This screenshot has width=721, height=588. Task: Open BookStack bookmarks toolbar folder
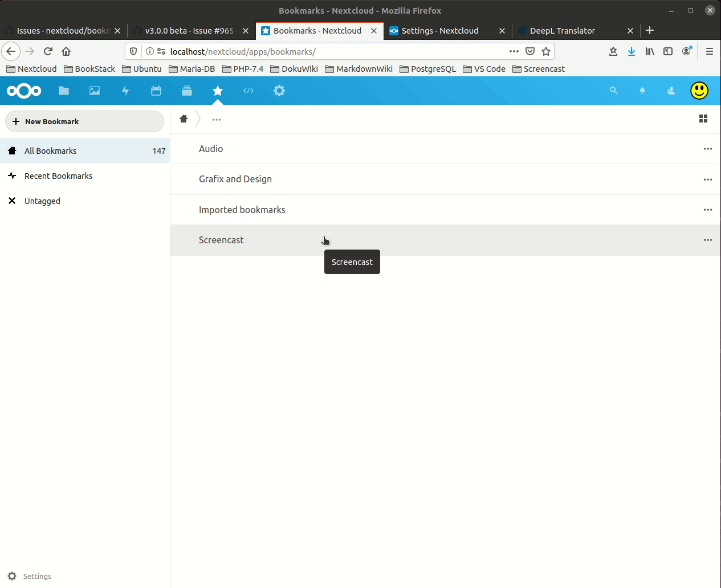pos(89,69)
